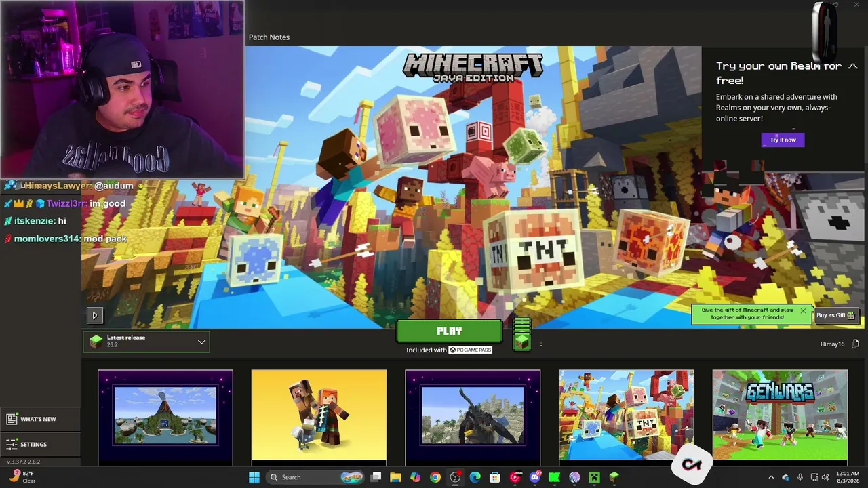Open the TNT blocks artwork news card

click(x=627, y=417)
